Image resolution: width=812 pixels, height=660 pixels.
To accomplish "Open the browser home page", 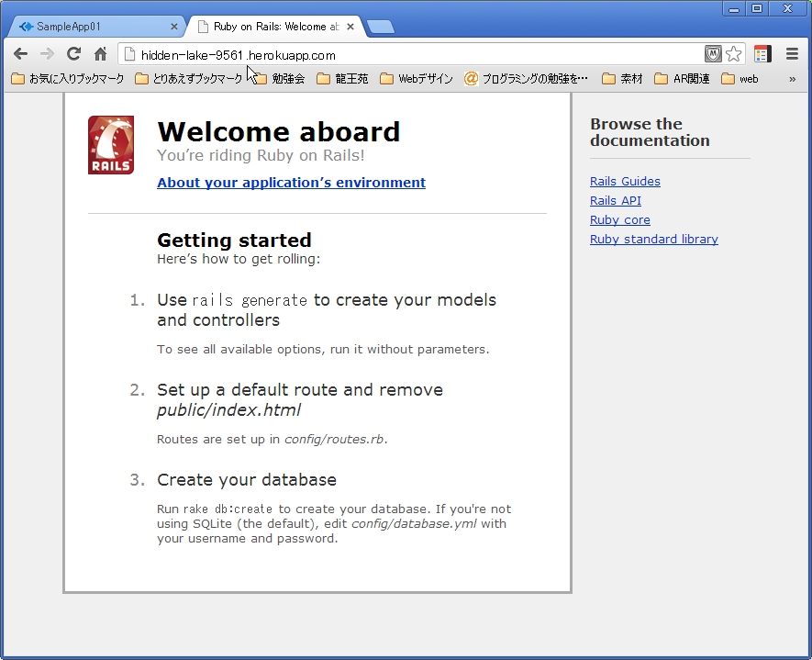I will pyautogui.click(x=100, y=53).
